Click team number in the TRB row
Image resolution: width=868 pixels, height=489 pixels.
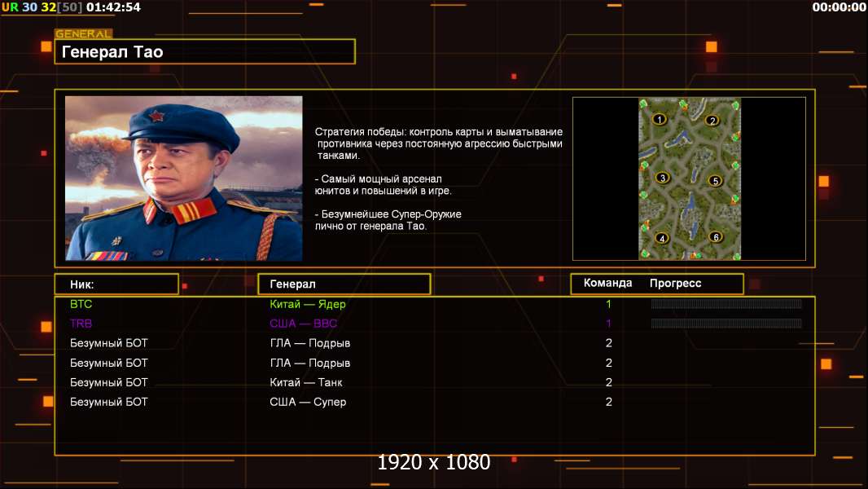tap(608, 324)
